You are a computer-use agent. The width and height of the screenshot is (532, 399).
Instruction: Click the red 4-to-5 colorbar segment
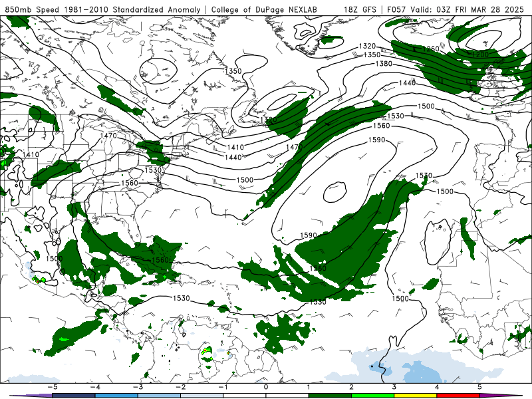(458, 396)
